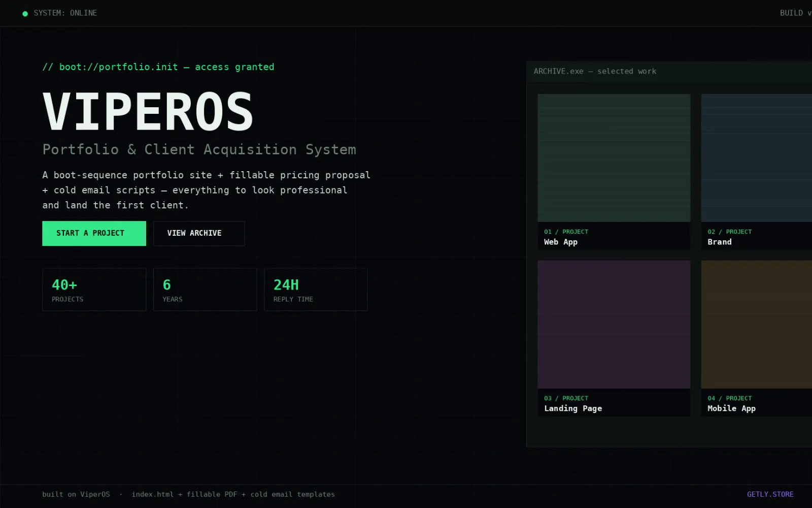Click the BUILD version label in header
Image resolution: width=812 pixels, height=508 pixels.
pos(796,13)
